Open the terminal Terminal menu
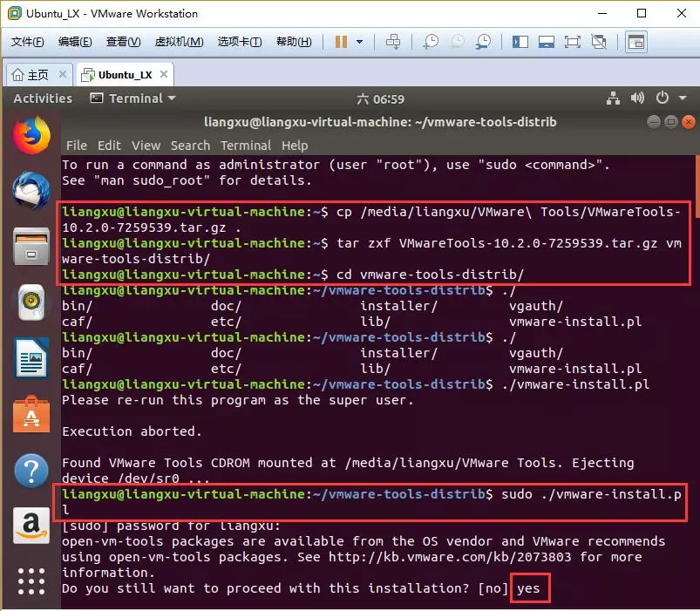This screenshot has height=611, width=700. pyautogui.click(x=246, y=146)
